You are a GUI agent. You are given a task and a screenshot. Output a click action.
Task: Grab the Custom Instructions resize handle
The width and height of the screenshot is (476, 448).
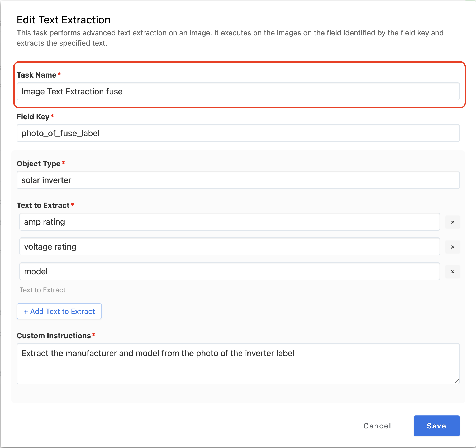click(x=457, y=381)
